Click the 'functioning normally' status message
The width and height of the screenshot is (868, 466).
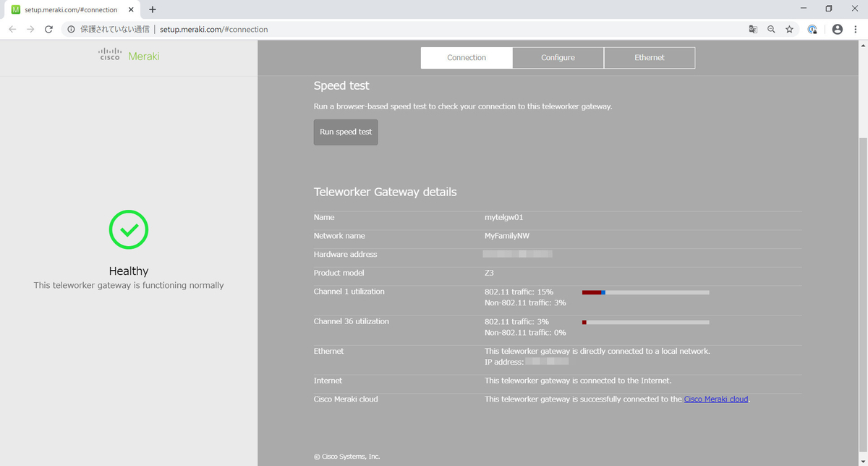pyautogui.click(x=129, y=285)
